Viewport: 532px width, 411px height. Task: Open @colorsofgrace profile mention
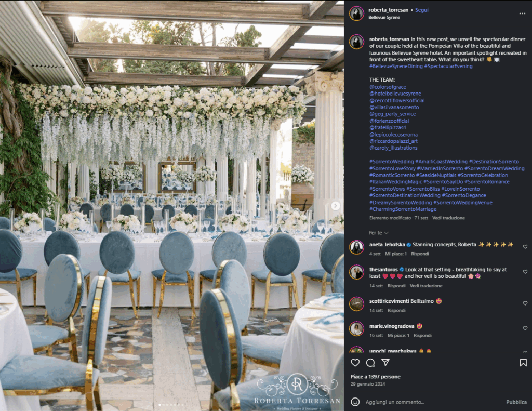tap(388, 87)
